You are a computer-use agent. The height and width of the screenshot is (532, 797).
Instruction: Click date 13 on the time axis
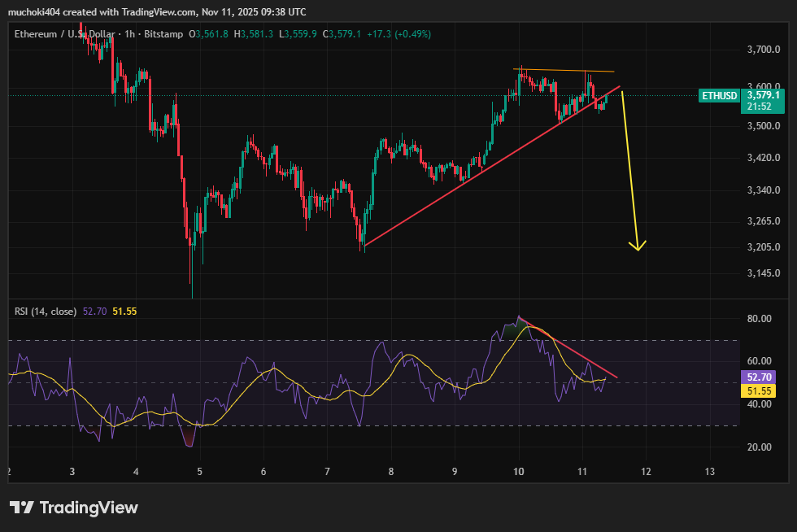[x=709, y=472]
